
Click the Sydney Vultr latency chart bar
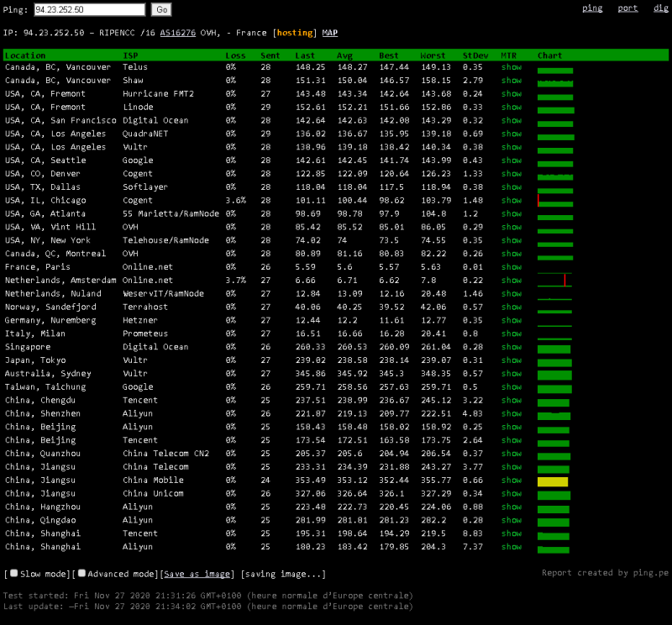coord(554,375)
